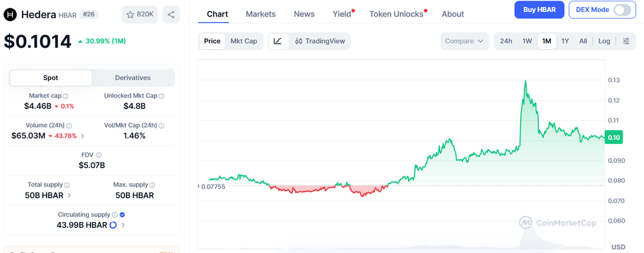The height and width of the screenshot is (253, 644).
Task: Open the Yield tab
Action: coord(342,14)
